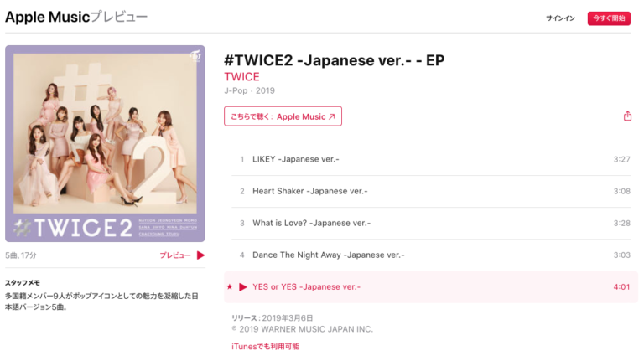Click the star icon beside track five
Screen dimensions: 644x361
pos(230,286)
